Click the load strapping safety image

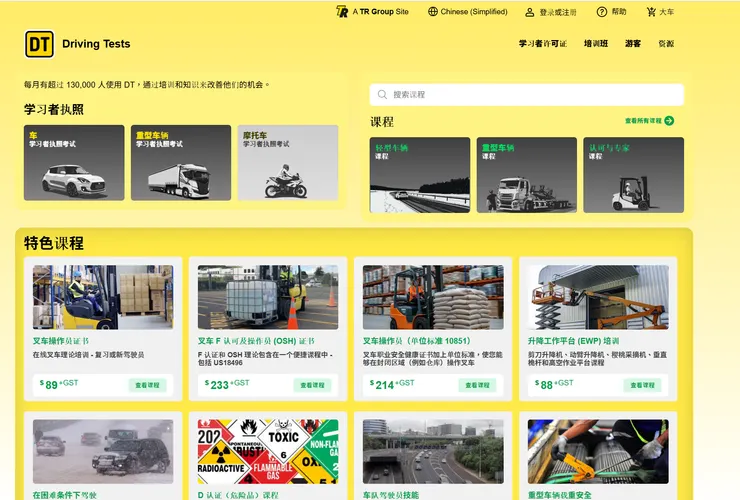click(598, 451)
